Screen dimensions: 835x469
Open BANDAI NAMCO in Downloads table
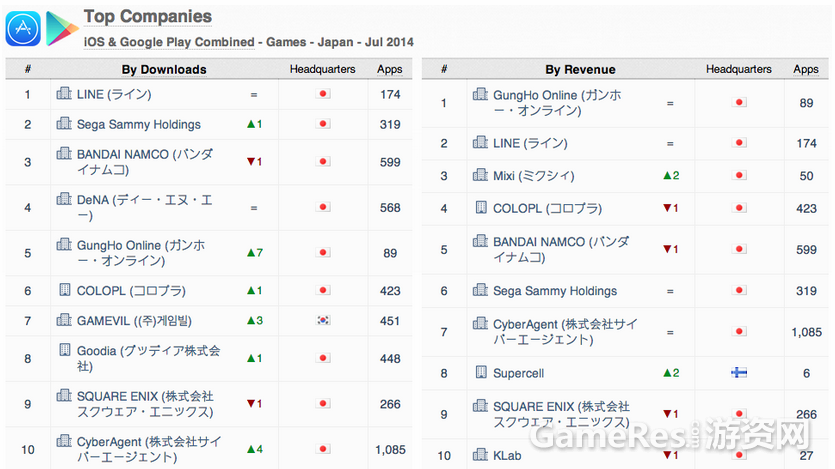coord(145,162)
